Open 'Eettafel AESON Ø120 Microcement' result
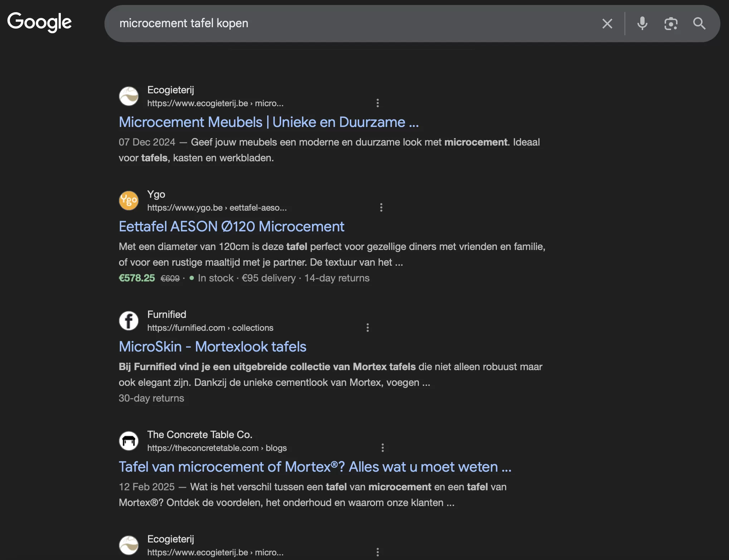Image resolution: width=729 pixels, height=560 pixels. pyautogui.click(x=231, y=226)
